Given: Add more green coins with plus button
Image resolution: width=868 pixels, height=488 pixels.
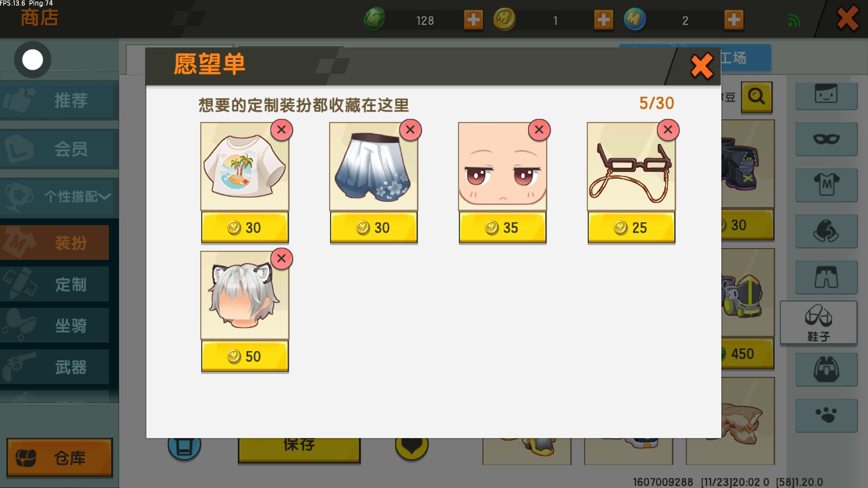Looking at the screenshot, I should [473, 20].
